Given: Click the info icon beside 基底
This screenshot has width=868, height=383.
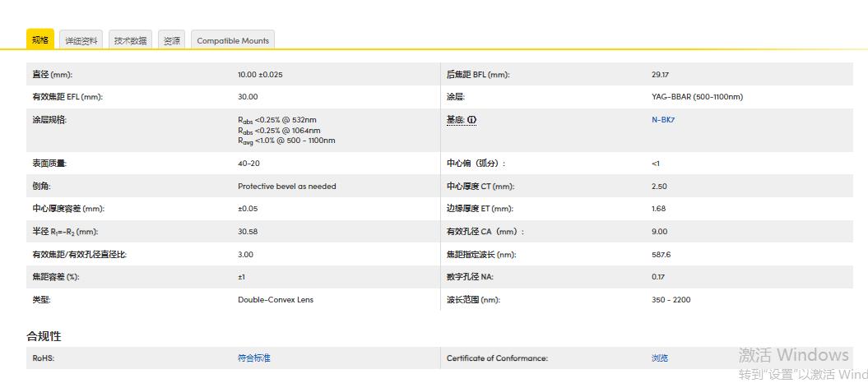Looking at the screenshot, I should (x=472, y=120).
